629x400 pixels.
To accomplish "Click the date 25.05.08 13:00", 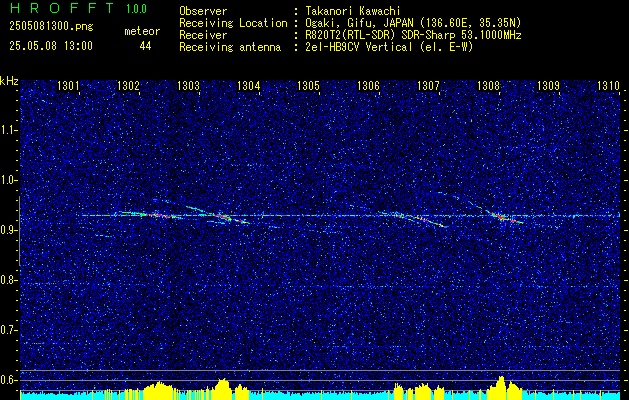I will tap(51, 46).
